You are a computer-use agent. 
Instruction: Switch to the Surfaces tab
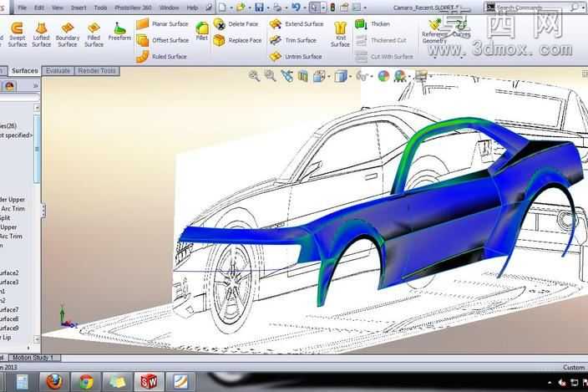pyautogui.click(x=25, y=71)
